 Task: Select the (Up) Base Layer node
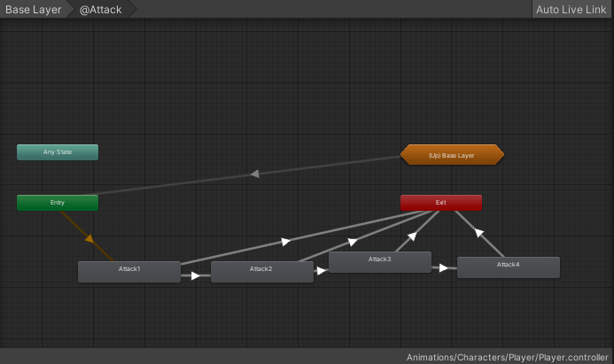[x=452, y=155]
